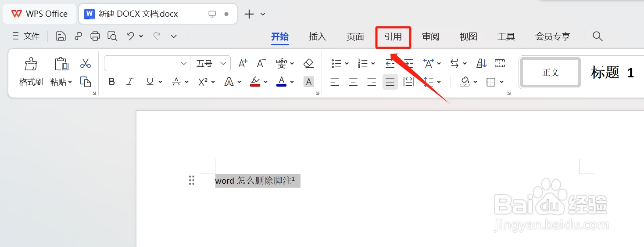This screenshot has width=644, height=247.
Task: Click the Chinese layout A-with-arrows icon
Action: 429,64
